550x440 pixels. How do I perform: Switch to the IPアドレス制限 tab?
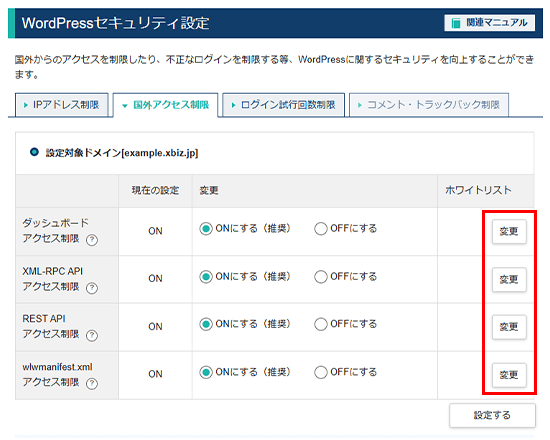click(62, 105)
